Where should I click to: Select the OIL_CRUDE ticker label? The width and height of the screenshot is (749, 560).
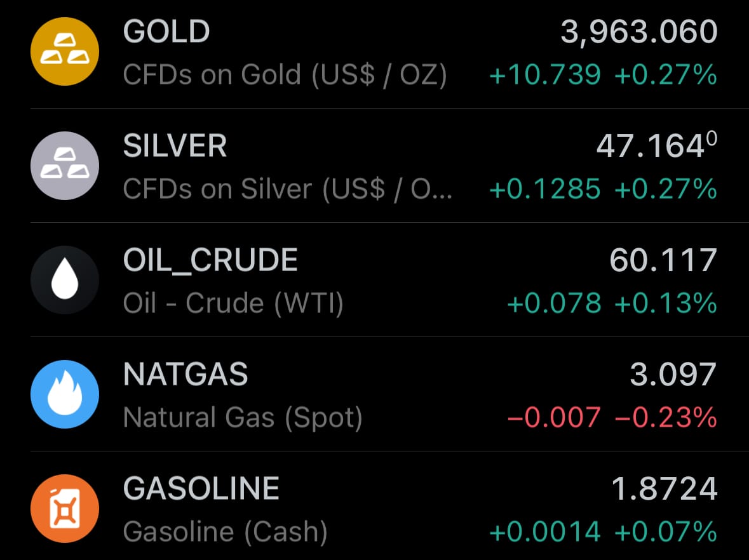[210, 260]
